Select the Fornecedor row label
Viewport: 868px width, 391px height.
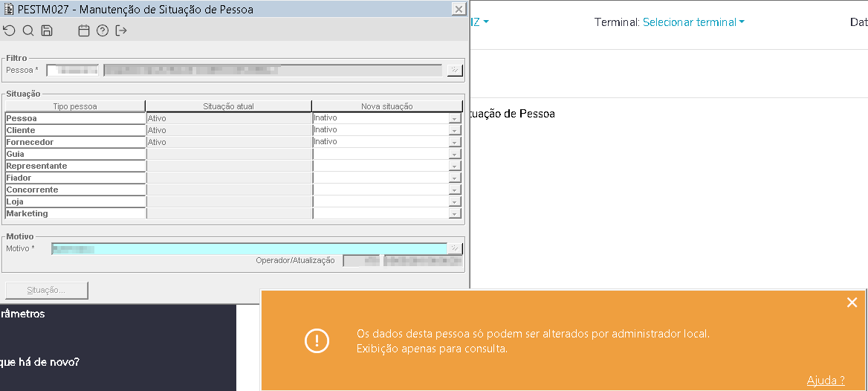point(75,142)
